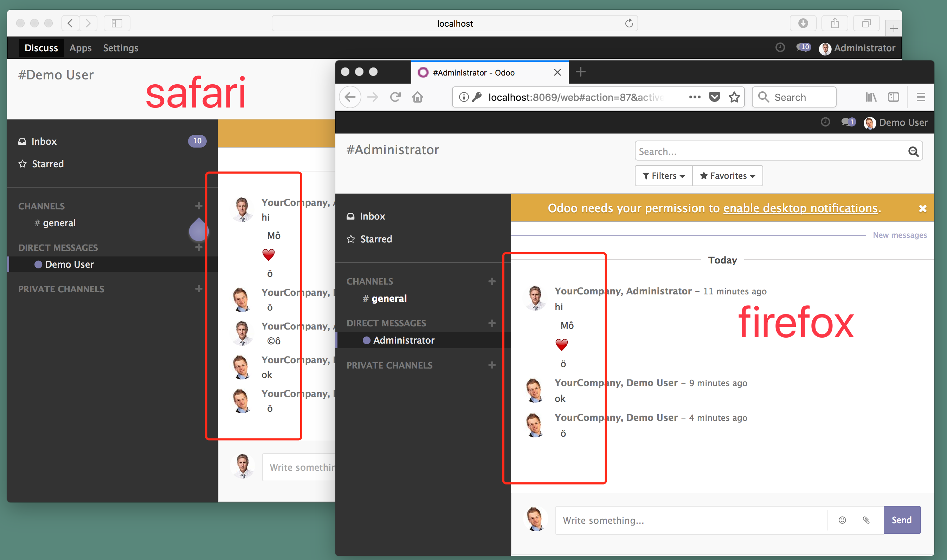Go to Firefox home page

click(418, 97)
